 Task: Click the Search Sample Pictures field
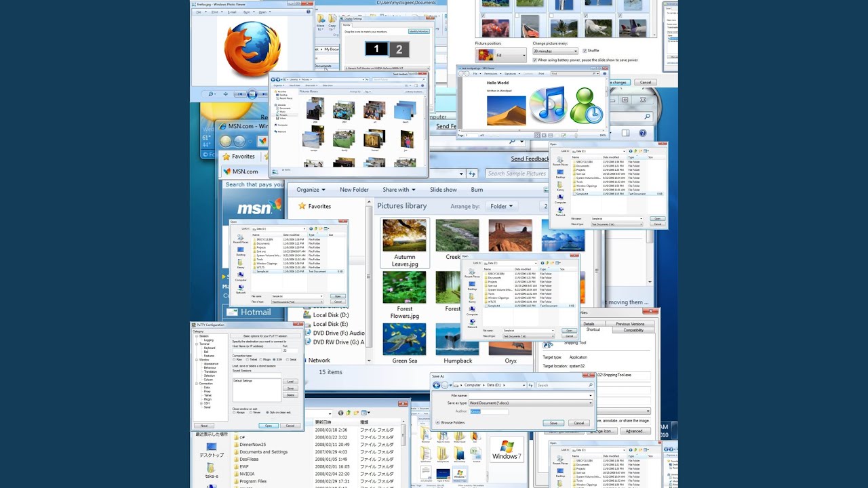click(x=516, y=174)
